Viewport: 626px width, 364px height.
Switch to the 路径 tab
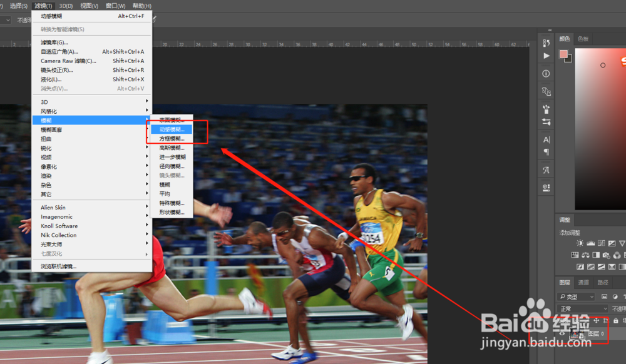[x=602, y=283]
